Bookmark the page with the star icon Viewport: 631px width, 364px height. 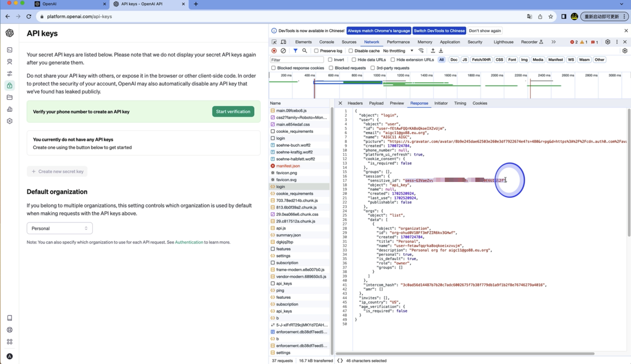pyautogui.click(x=551, y=16)
